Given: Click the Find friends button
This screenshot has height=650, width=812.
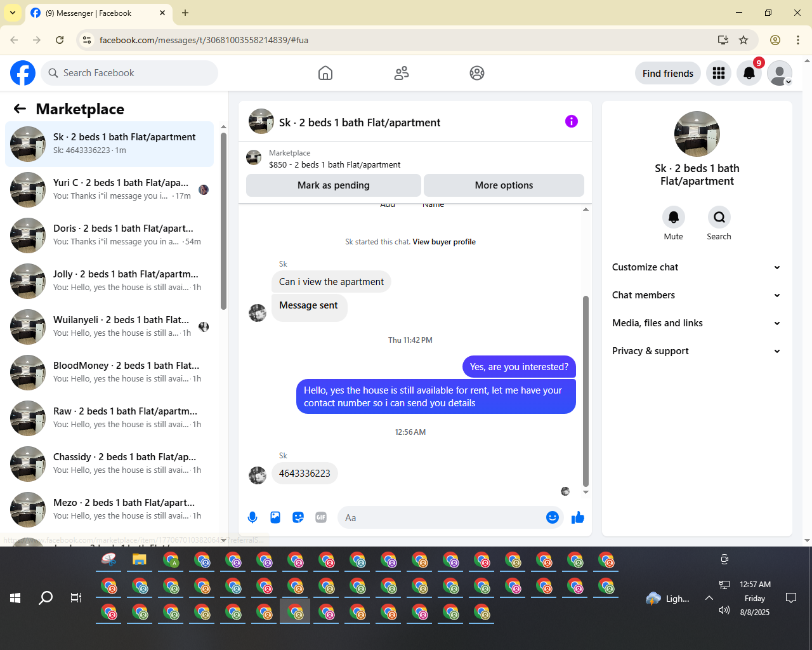Looking at the screenshot, I should pos(668,73).
